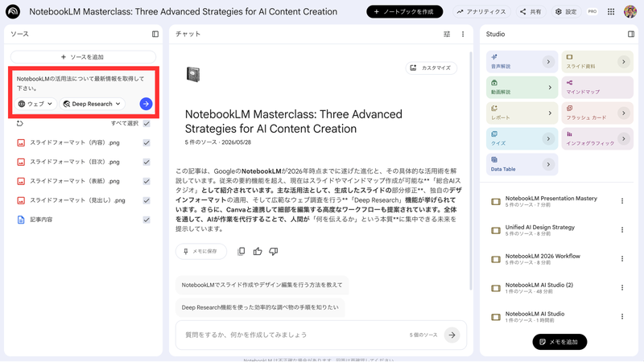Open NotebookLM Presentation Mastery slide deck
The height and width of the screenshot is (362, 644).
(x=551, y=201)
